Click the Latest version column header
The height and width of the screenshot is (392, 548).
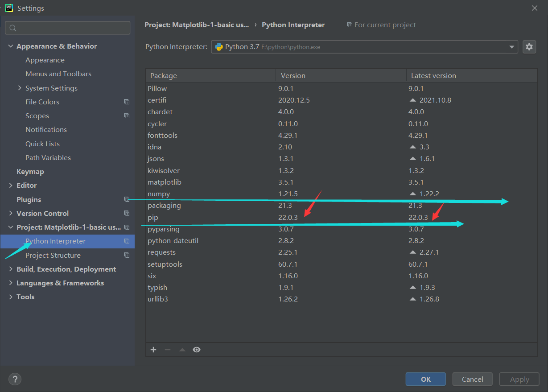pyautogui.click(x=472, y=75)
